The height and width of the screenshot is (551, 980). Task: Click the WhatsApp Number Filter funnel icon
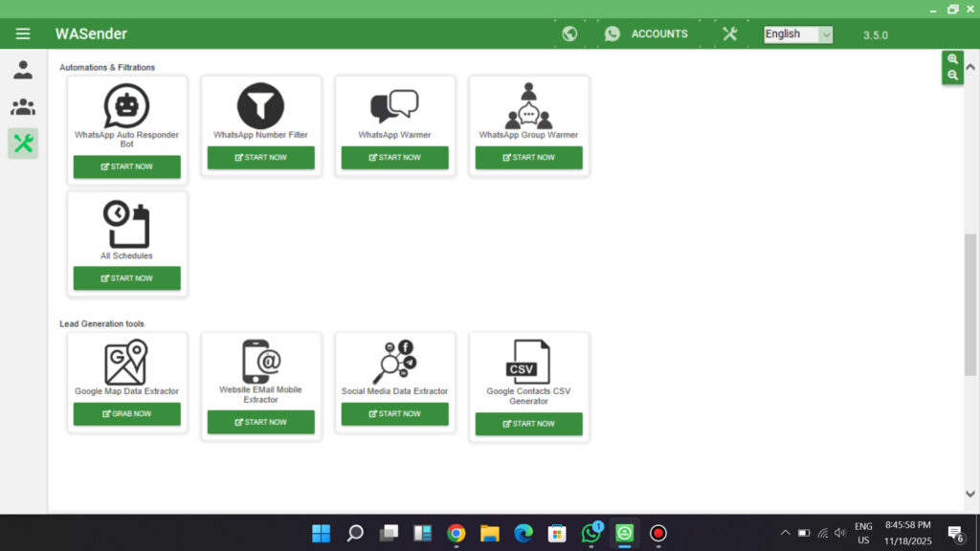(x=260, y=105)
